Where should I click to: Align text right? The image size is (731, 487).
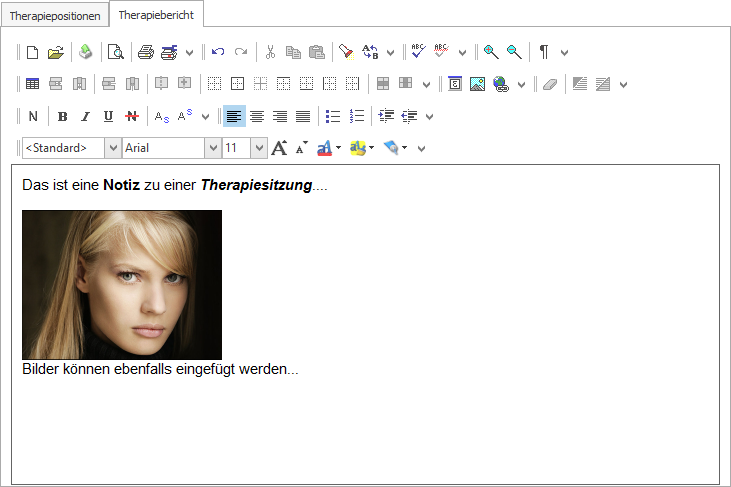coord(280,116)
